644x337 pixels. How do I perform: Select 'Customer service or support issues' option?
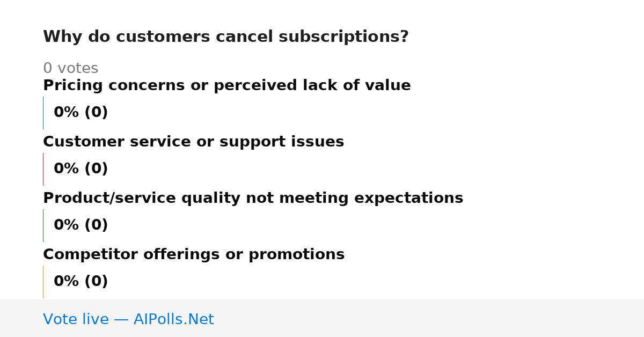[x=193, y=142]
